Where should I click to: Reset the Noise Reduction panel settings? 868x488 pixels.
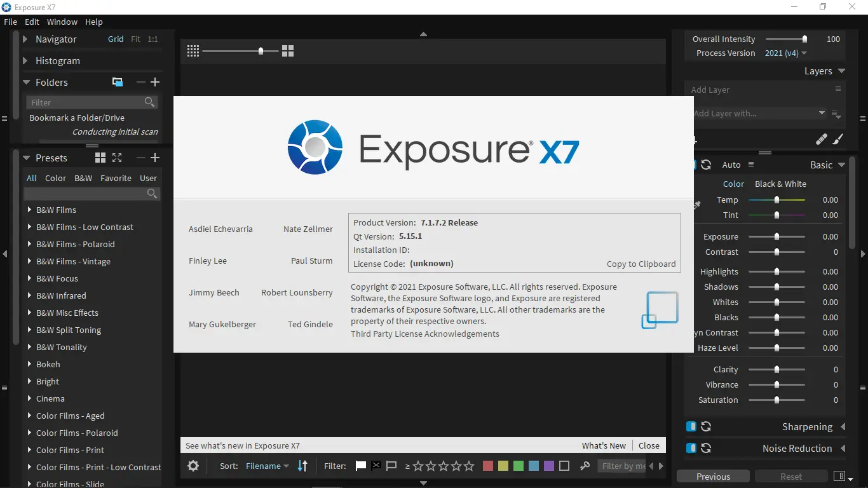point(706,448)
